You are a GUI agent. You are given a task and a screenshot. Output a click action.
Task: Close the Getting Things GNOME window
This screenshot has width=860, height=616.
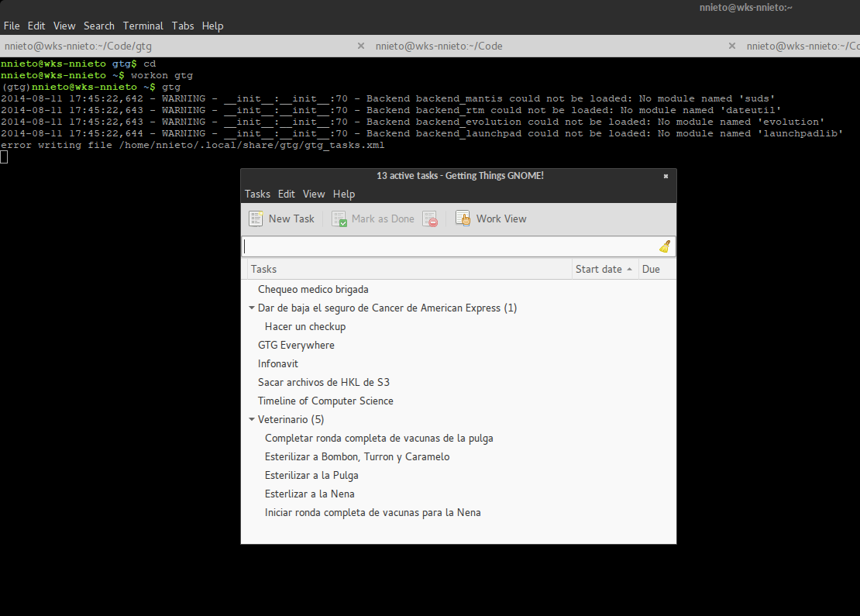point(666,176)
